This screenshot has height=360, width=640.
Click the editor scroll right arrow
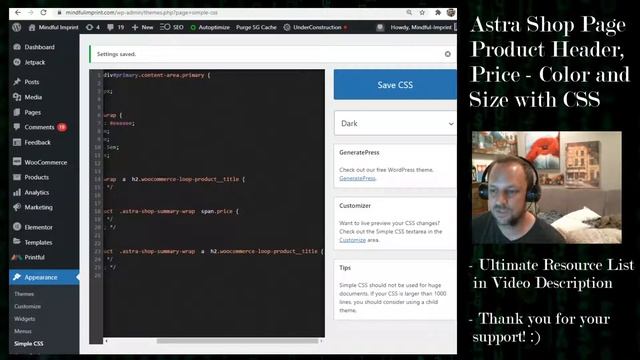pos(322,341)
